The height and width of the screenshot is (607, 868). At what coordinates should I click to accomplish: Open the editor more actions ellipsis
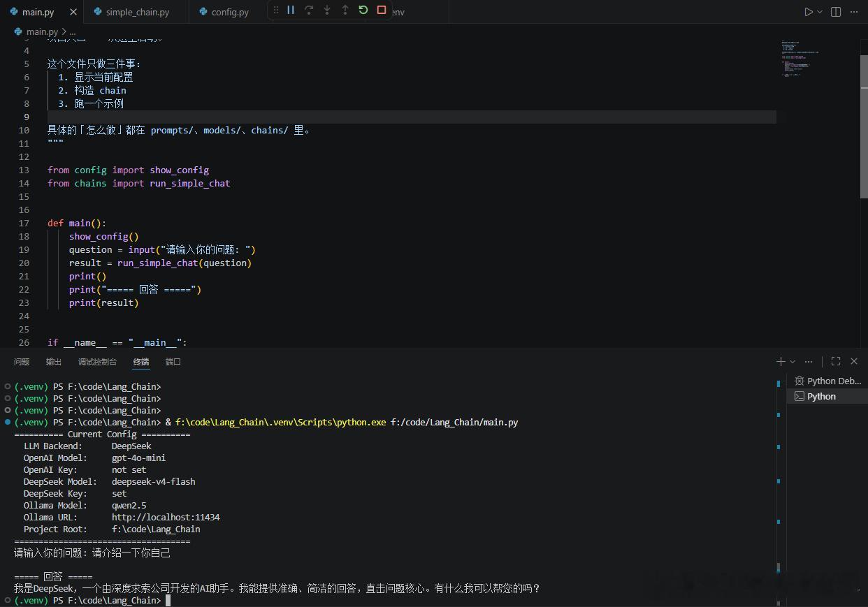[x=854, y=12]
